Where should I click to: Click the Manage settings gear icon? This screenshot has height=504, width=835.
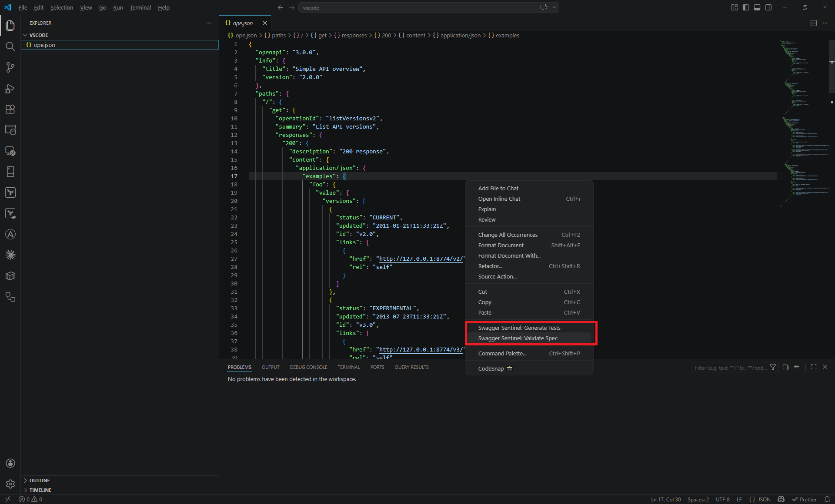click(x=10, y=484)
